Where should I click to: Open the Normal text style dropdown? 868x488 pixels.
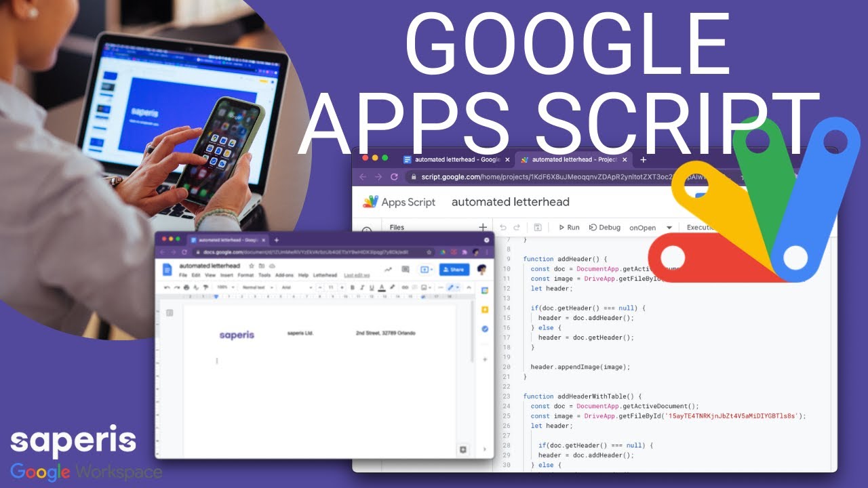point(258,287)
